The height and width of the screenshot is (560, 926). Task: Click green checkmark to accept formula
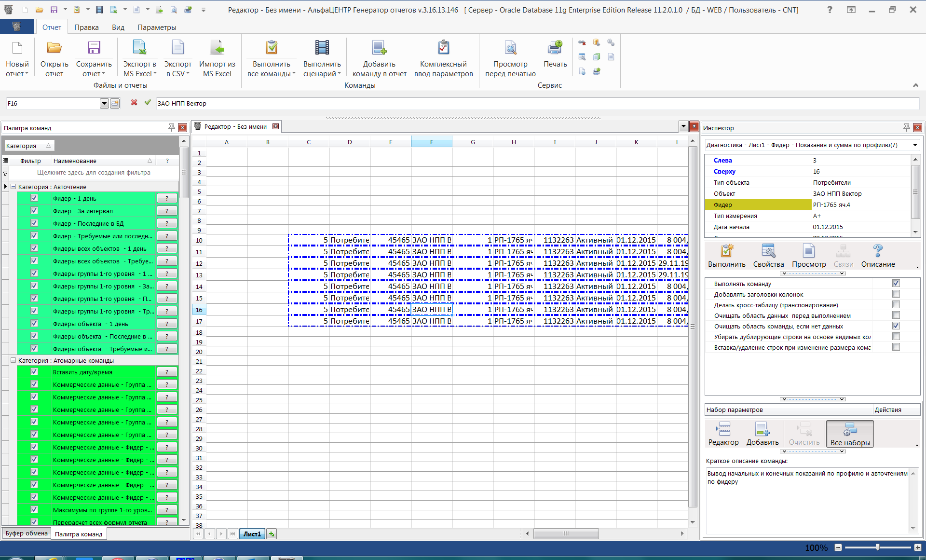(148, 103)
